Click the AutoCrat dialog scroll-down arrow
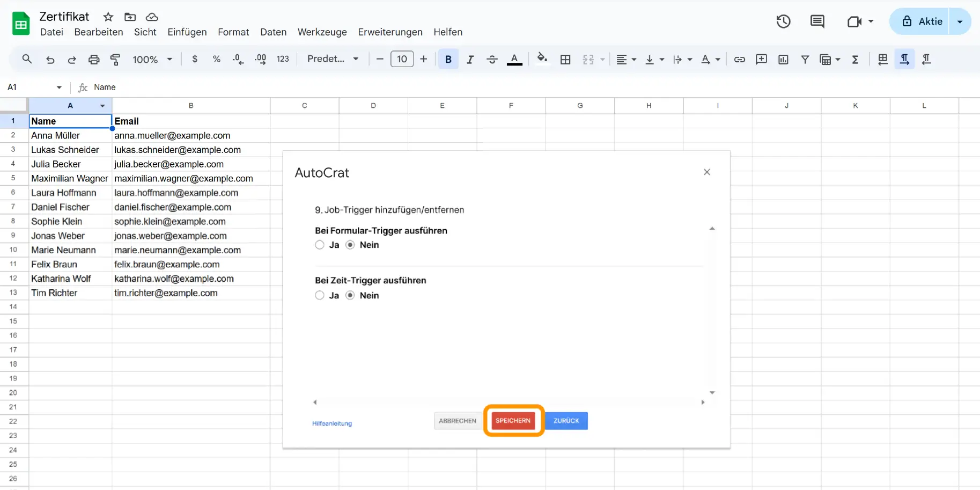This screenshot has height=490, width=980. coord(712,393)
